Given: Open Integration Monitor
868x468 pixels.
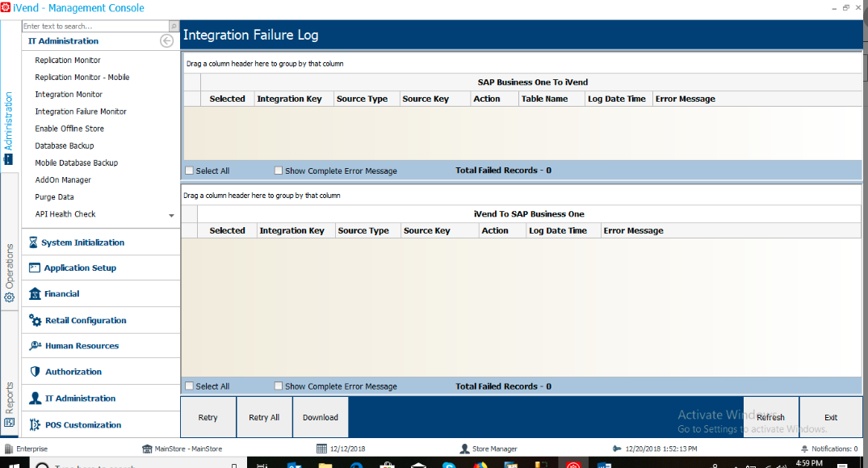Looking at the screenshot, I should [69, 94].
